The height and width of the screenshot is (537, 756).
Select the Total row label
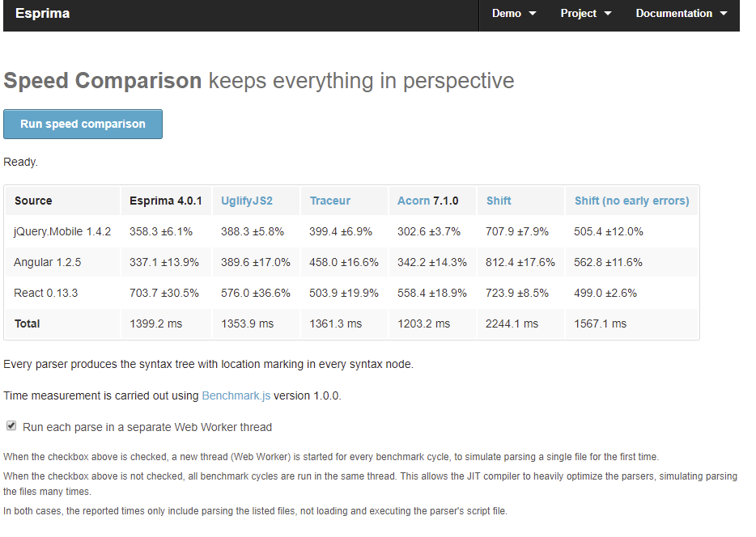pos(27,323)
